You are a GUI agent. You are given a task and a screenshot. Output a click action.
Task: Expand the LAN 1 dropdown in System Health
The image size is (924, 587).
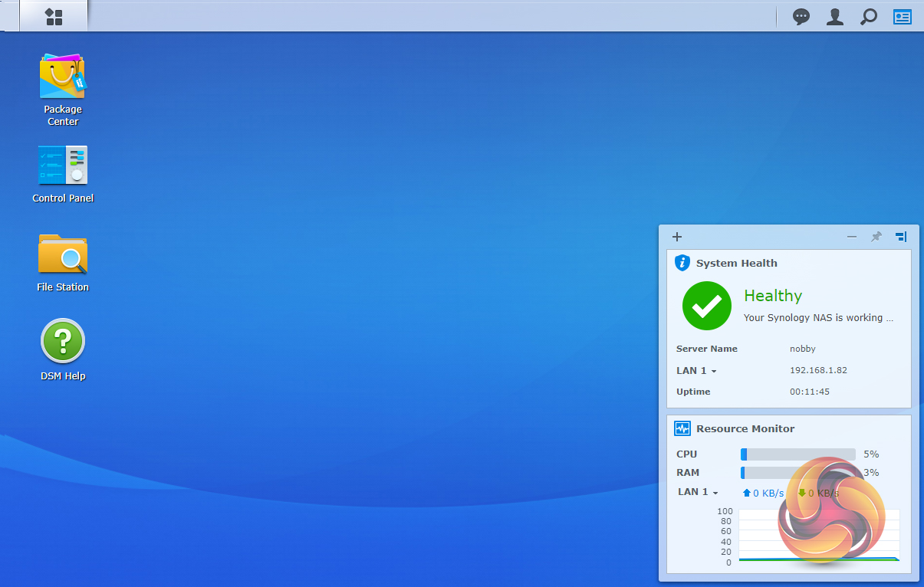click(696, 371)
